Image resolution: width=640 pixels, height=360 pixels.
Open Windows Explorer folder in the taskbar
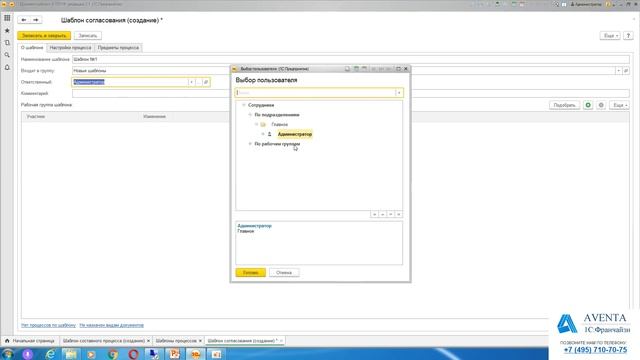71,354
